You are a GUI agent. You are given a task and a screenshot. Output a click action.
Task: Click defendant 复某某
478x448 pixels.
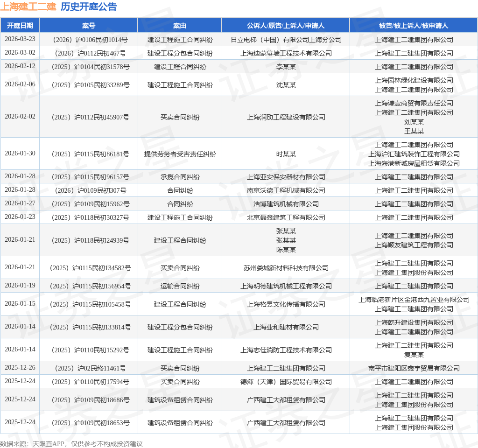click(x=414, y=355)
